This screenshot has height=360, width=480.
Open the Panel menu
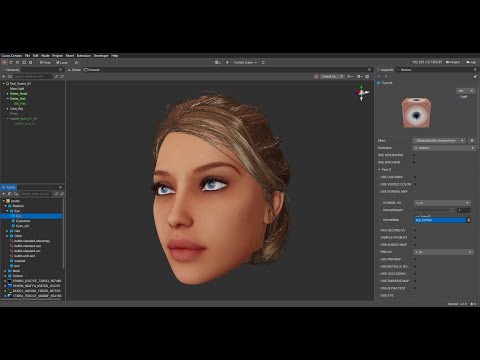coord(70,56)
